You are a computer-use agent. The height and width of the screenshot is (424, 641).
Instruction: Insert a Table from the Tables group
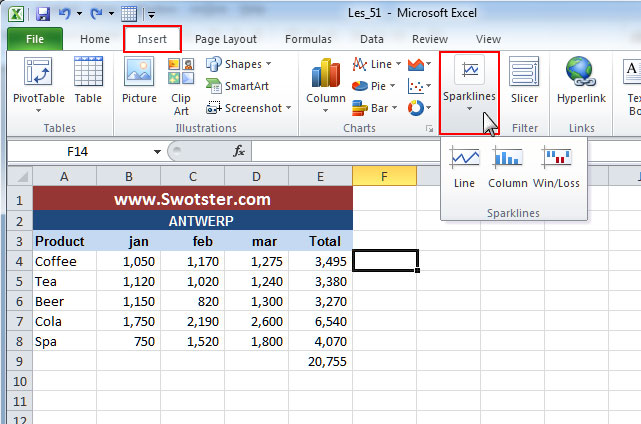point(88,81)
